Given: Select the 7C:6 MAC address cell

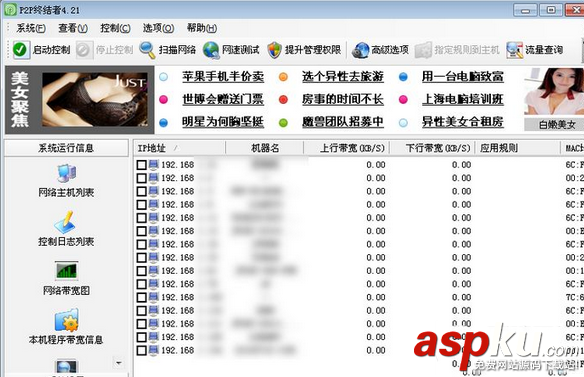Looking at the screenshot, I should [574, 297].
